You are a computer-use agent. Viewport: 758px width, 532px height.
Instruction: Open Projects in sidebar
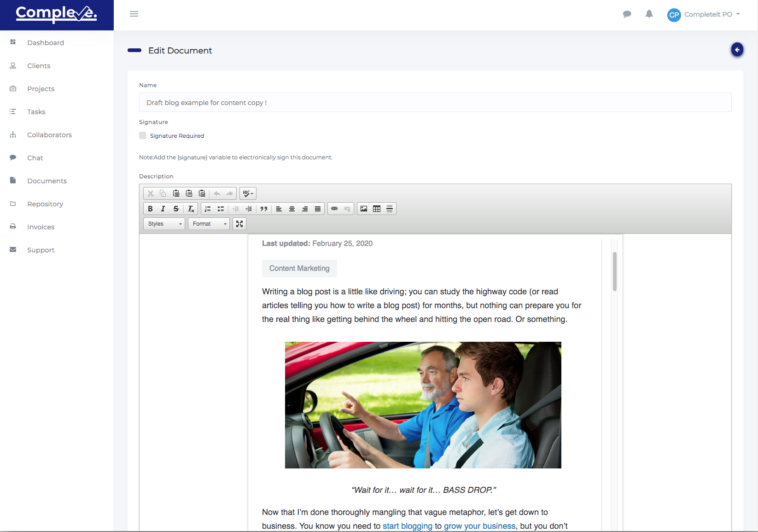[x=41, y=89]
